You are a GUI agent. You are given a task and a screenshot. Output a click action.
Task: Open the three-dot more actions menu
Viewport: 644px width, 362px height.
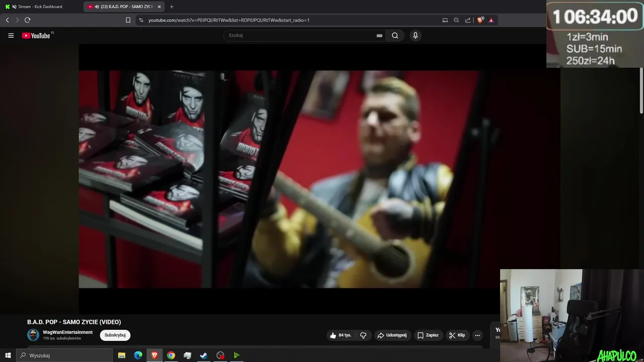[477, 335]
